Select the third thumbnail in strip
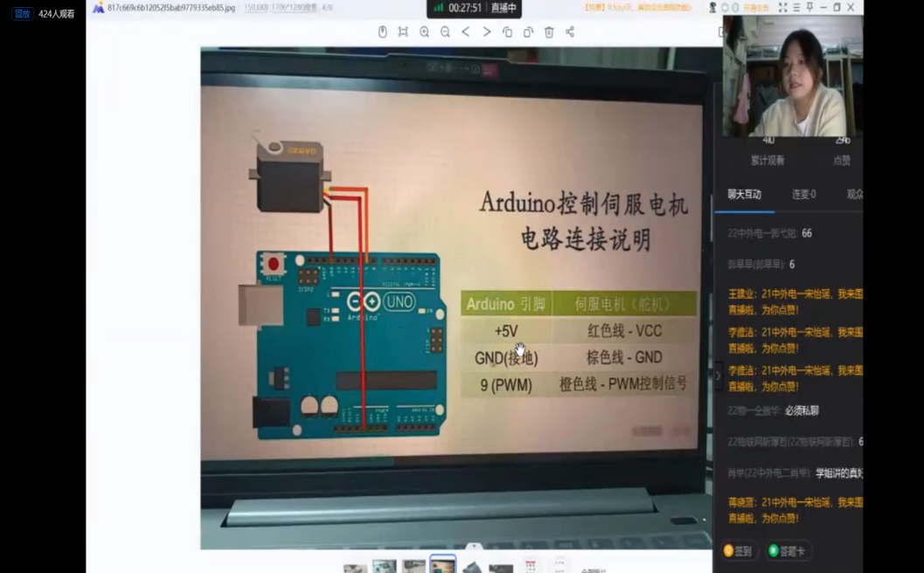924x573 pixels. click(413, 566)
